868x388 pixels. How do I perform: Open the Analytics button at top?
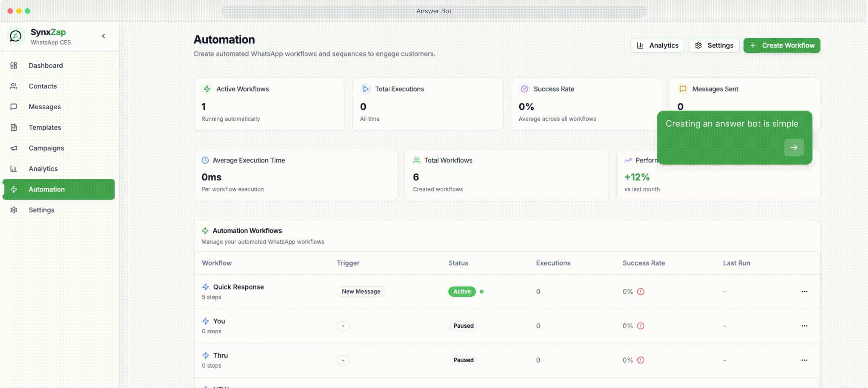(x=657, y=46)
